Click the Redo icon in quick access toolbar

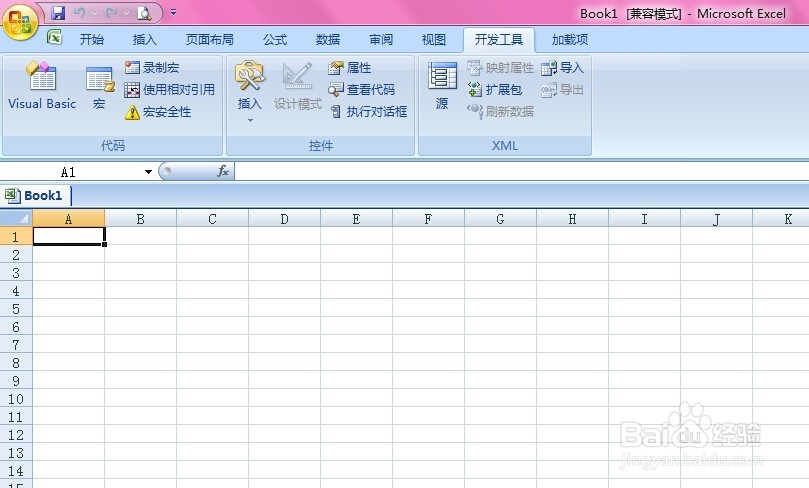pyautogui.click(x=111, y=12)
